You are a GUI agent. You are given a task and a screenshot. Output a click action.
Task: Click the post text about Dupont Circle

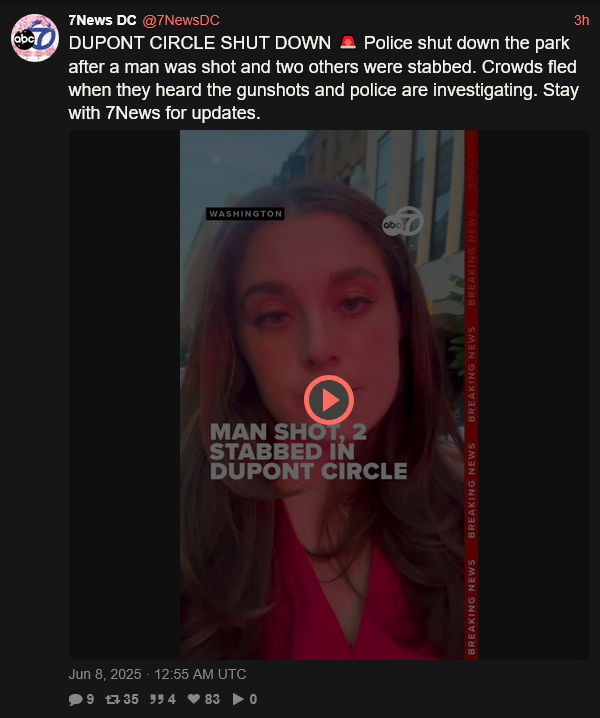[x=323, y=78]
